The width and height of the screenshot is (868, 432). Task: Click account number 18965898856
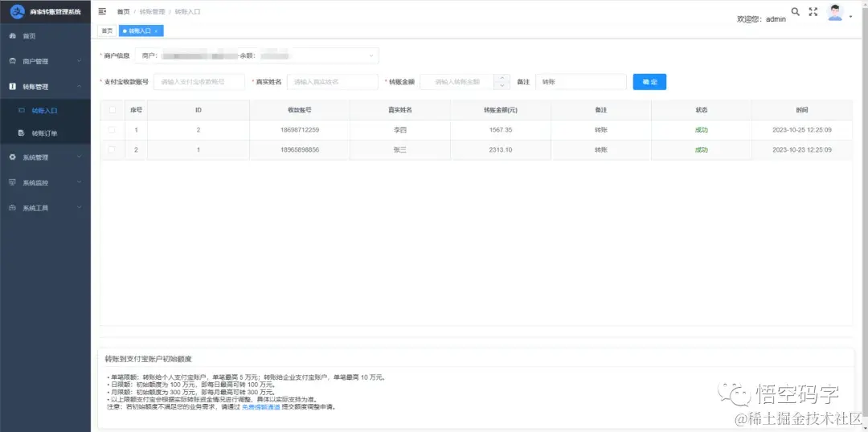click(x=300, y=150)
